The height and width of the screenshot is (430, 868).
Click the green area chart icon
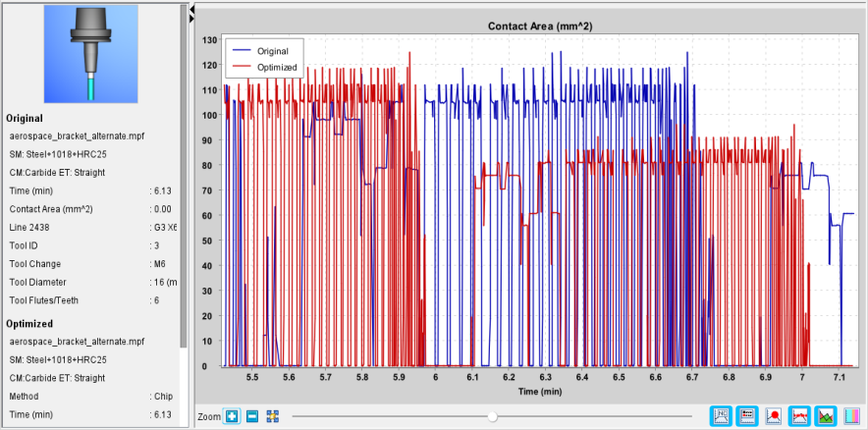coord(826,415)
